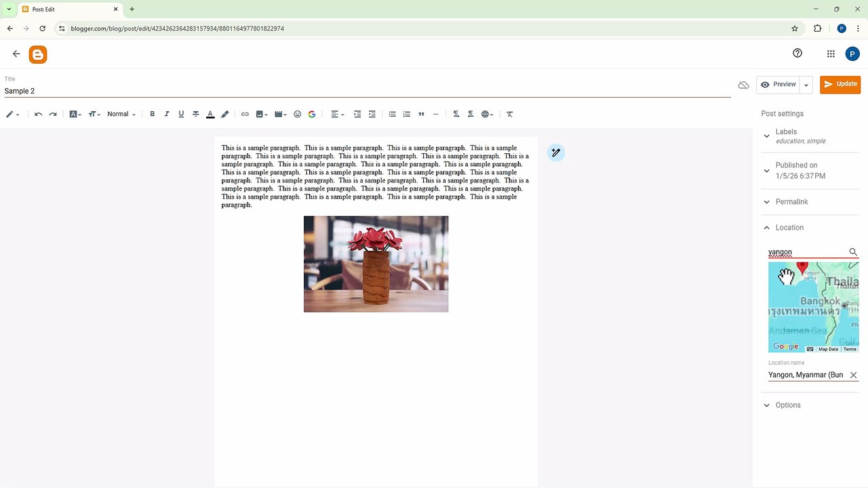Open the insert video dropdown
Image resolution: width=868 pixels, height=488 pixels.
tap(280, 115)
